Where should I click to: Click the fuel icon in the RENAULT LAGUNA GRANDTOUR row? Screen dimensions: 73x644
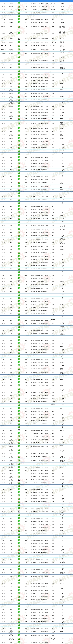tap(19, 50)
